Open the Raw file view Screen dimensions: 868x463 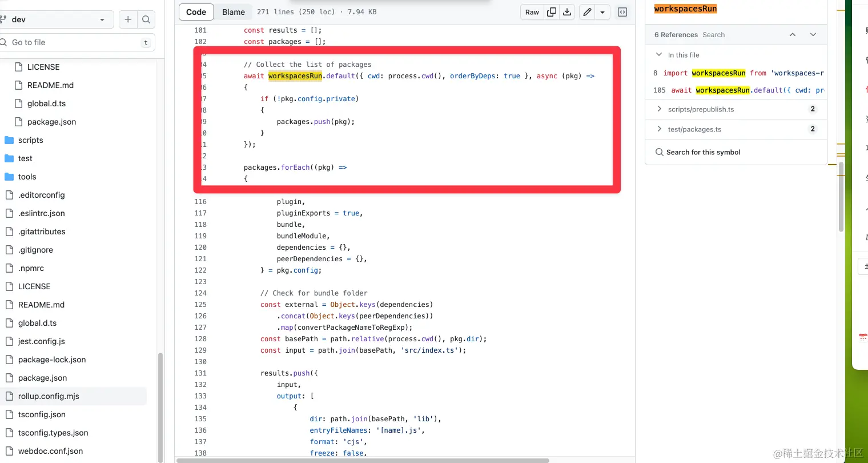[532, 12]
